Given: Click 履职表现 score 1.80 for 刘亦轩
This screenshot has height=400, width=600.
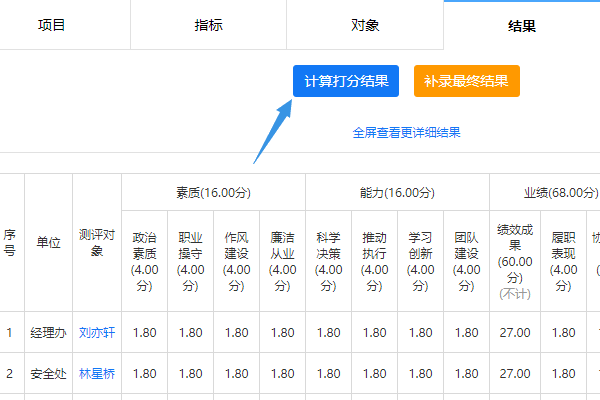Looking at the screenshot, I should [564, 333].
